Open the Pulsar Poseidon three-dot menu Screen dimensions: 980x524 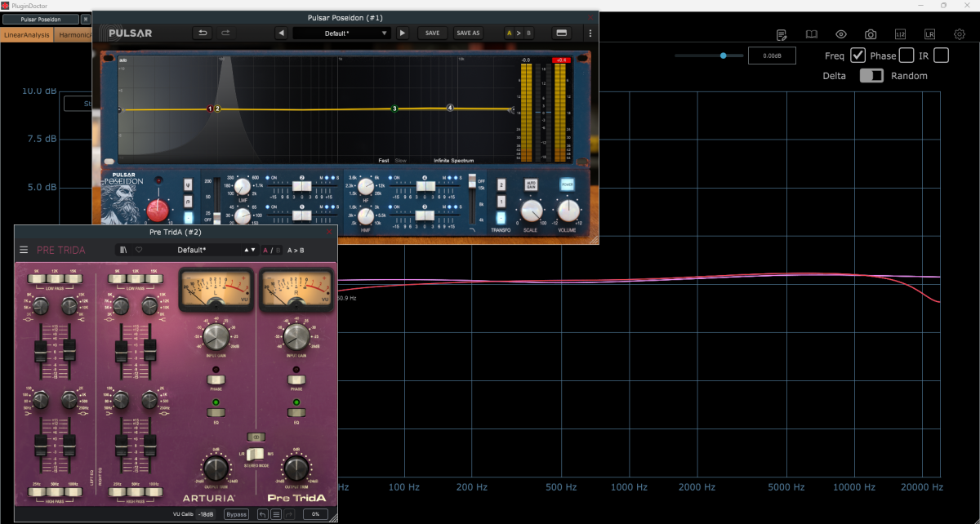590,33
